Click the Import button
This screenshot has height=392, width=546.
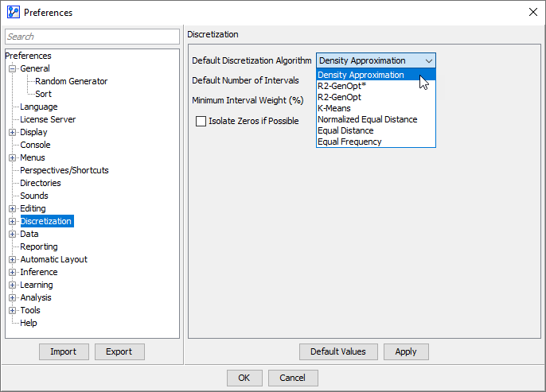[63, 351]
